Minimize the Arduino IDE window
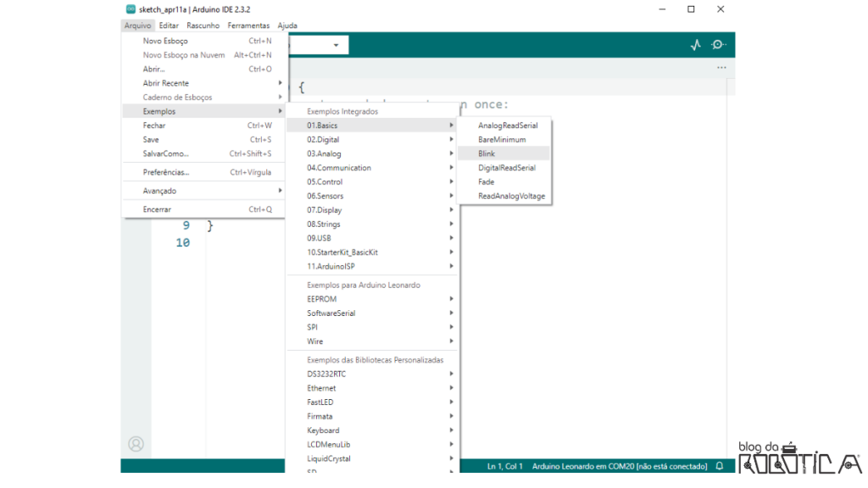This screenshot has width=868, height=488. coord(662,9)
